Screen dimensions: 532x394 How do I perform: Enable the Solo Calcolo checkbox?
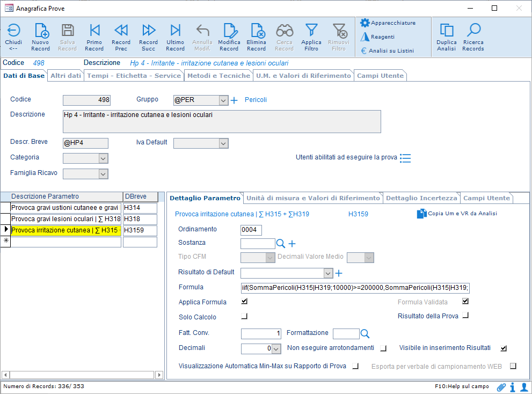(x=244, y=316)
